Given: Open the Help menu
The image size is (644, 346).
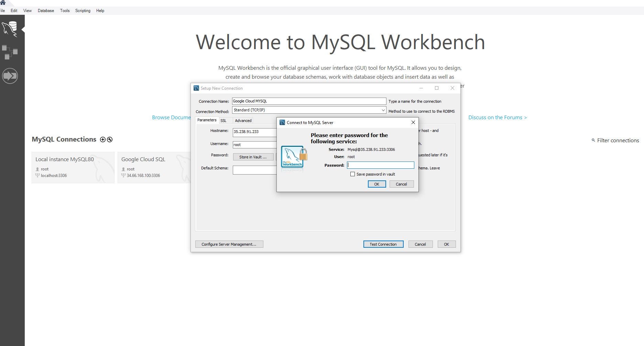Looking at the screenshot, I should pos(100,11).
